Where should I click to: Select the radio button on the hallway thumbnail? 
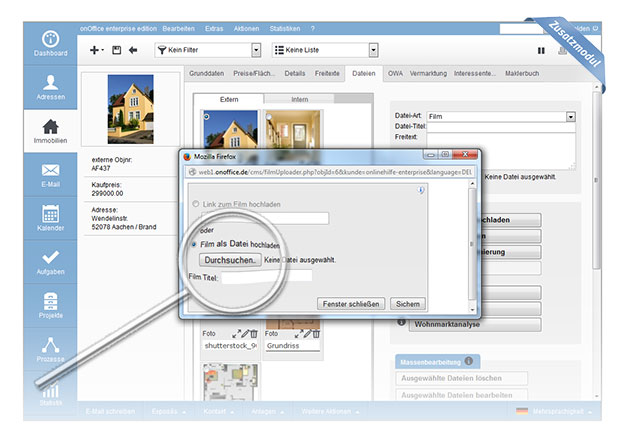(269, 116)
